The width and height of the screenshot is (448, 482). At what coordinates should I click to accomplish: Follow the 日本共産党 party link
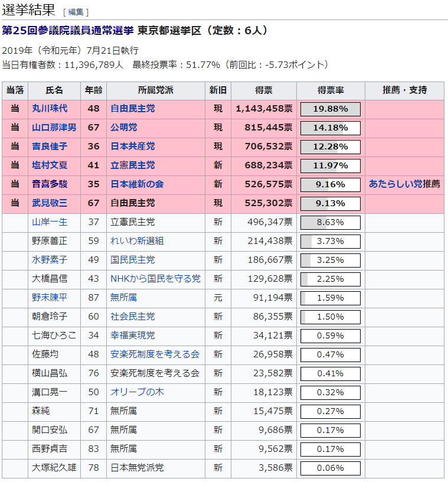(133, 146)
